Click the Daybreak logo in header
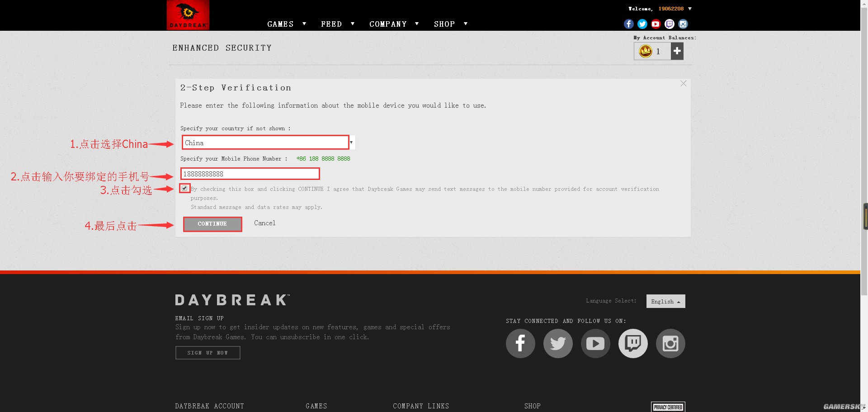This screenshot has height=412, width=868. tap(188, 15)
